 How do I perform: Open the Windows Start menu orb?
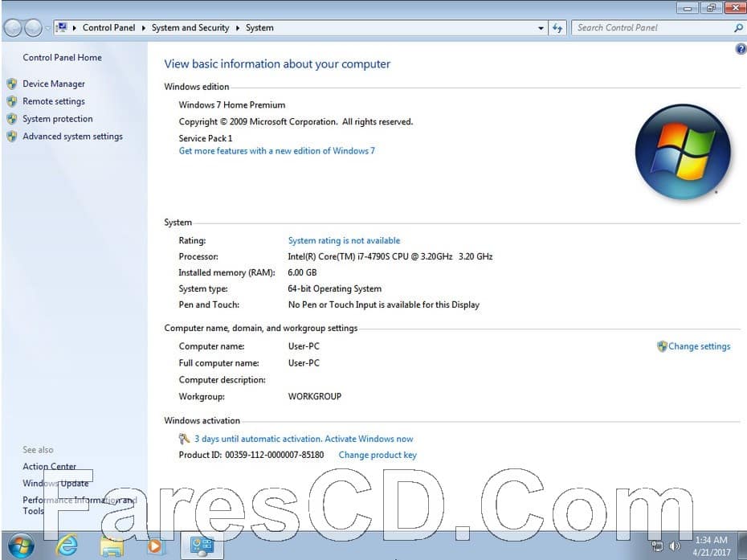click(21, 546)
